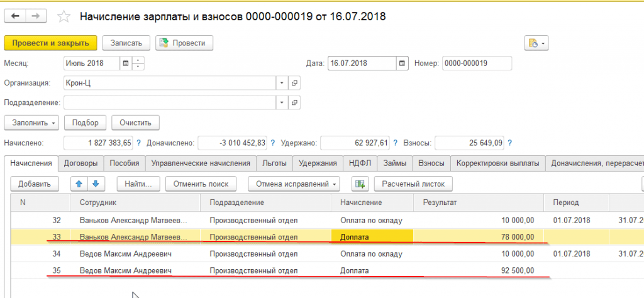The height and width of the screenshot is (298, 644).
Task: Show the help question mark next to Удержано
Action: (x=395, y=143)
